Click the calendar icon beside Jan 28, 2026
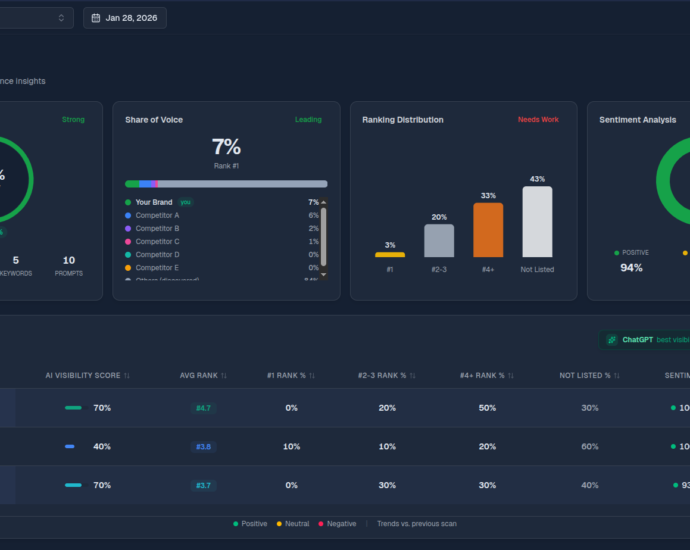This screenshot has width=690, height=550. coord(96,18)
